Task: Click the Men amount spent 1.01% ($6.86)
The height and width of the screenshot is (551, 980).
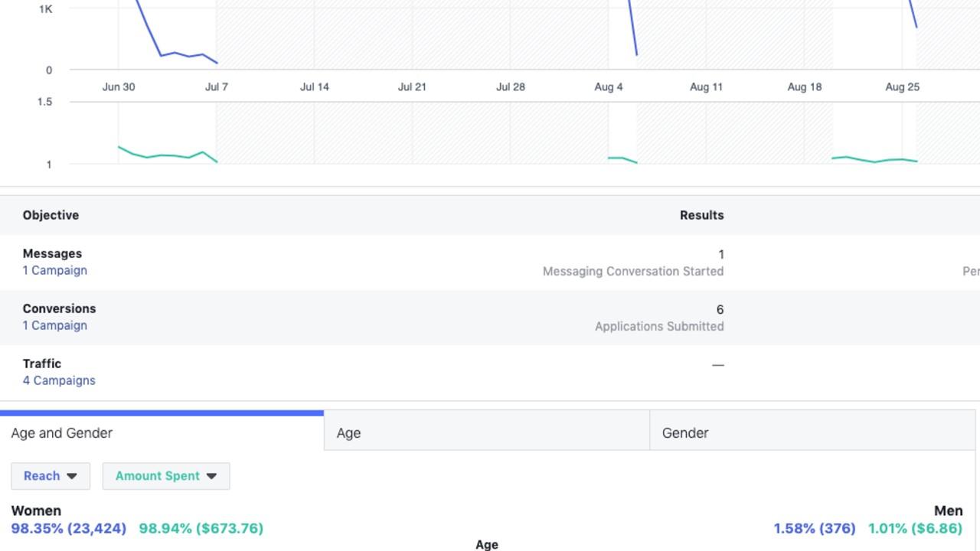Action: pyautogui.click(x=915, y=528)
